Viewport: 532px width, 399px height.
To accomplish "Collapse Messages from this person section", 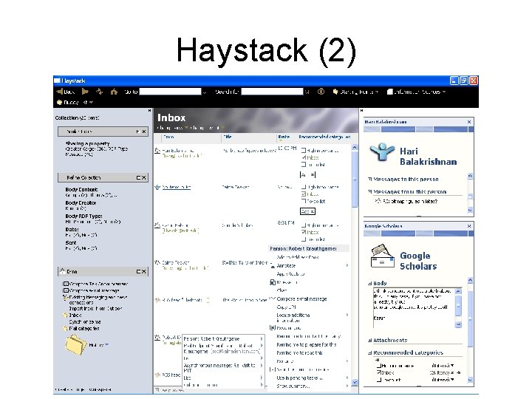I will [x=370, y=191].
